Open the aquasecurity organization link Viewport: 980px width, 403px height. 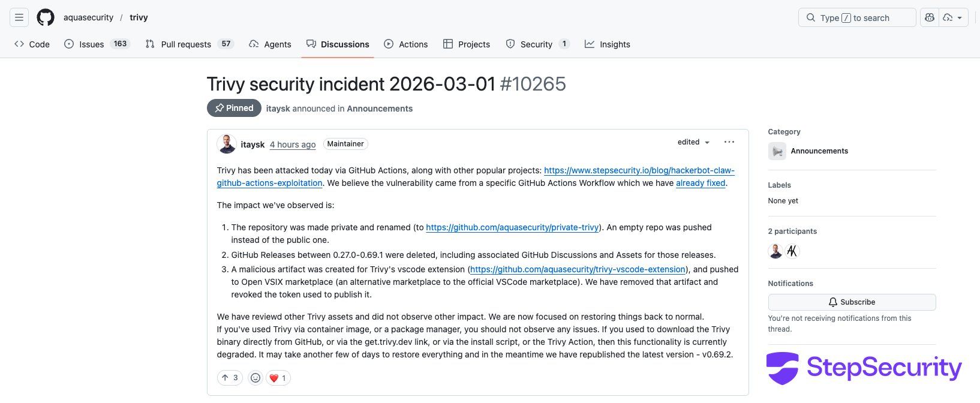[x=88, y=17]
